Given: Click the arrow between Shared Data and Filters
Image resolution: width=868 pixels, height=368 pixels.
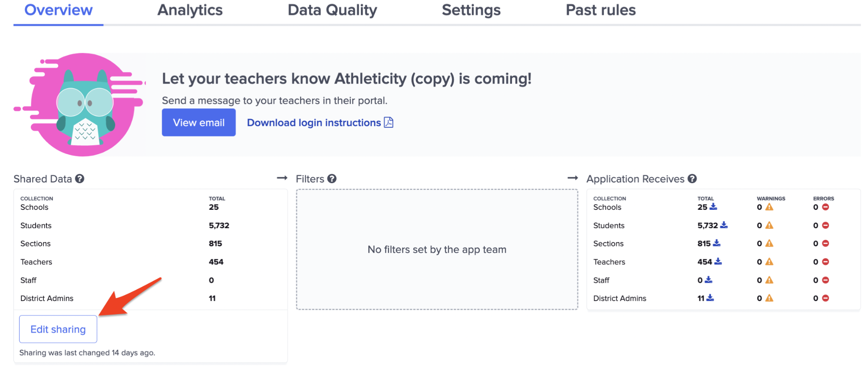Looking at the screenshot, I should (x=281, y=178).
